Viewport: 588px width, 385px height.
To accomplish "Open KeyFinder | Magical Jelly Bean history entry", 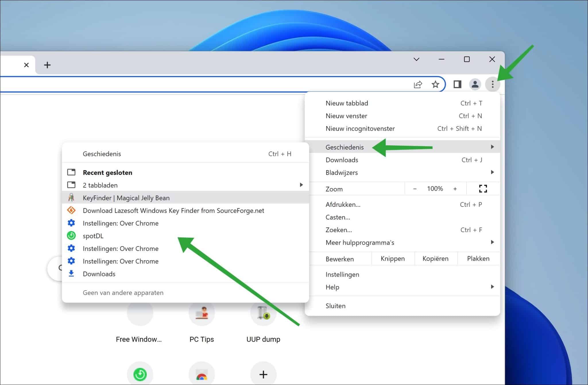I will [126, 198].
